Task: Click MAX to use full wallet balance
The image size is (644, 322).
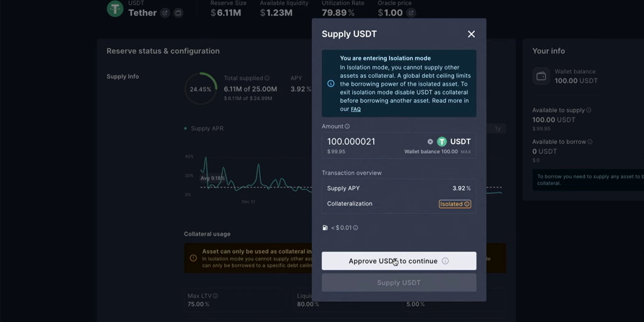Action: pos(466,152)
